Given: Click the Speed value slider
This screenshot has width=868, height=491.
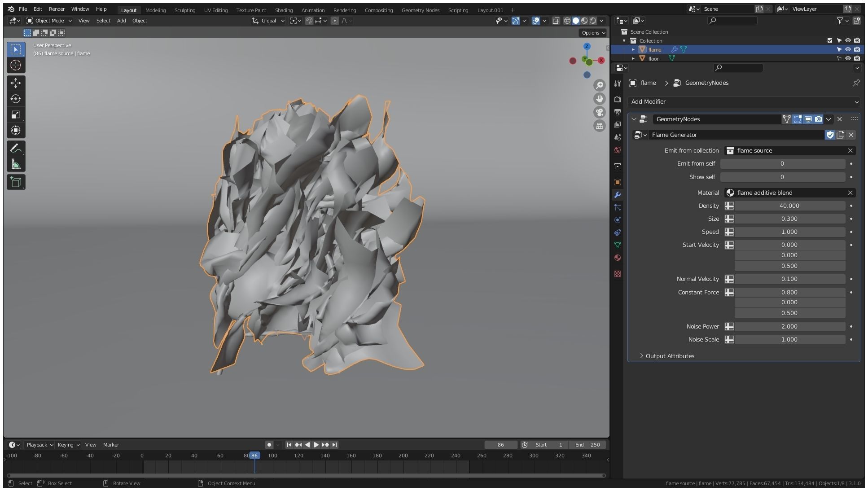Looking at the screenshot, I should pos(789,232).
